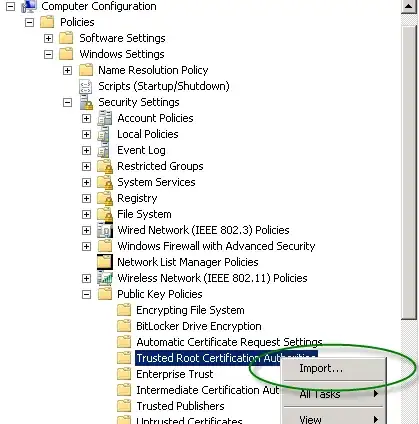Collapse the Security Settings node
Viewport: 419px width, 424px height.
point(67,102)
